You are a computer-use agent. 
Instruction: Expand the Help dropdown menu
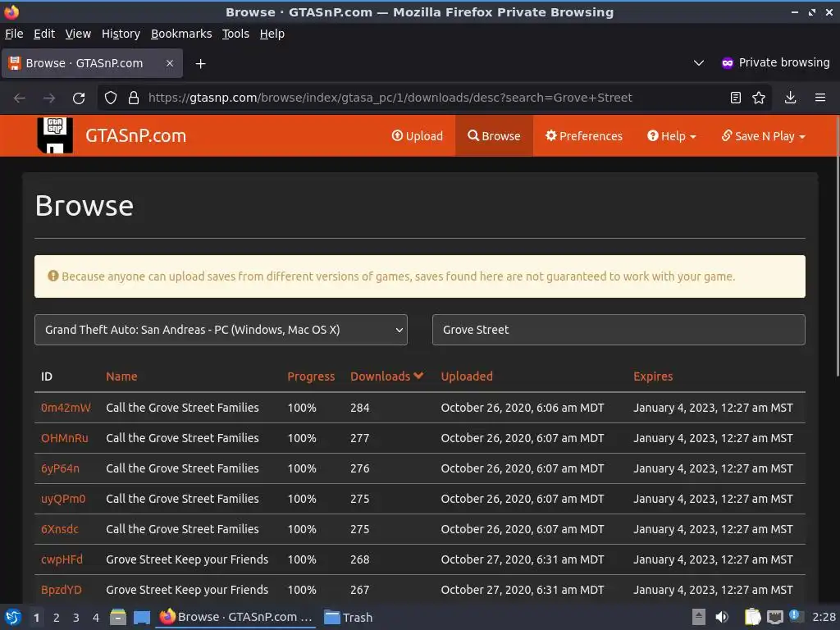tap(671, 136)
